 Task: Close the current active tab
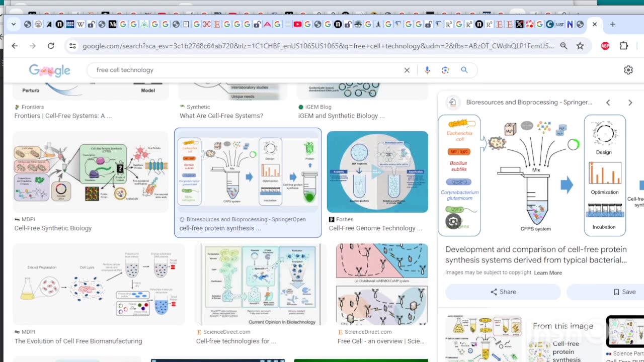coord(595,24)
